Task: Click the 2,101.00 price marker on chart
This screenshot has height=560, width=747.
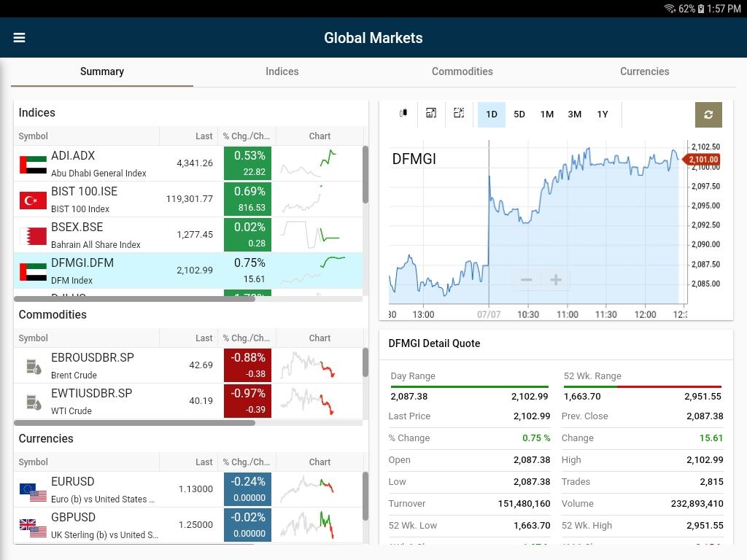Action: (702, 160)
